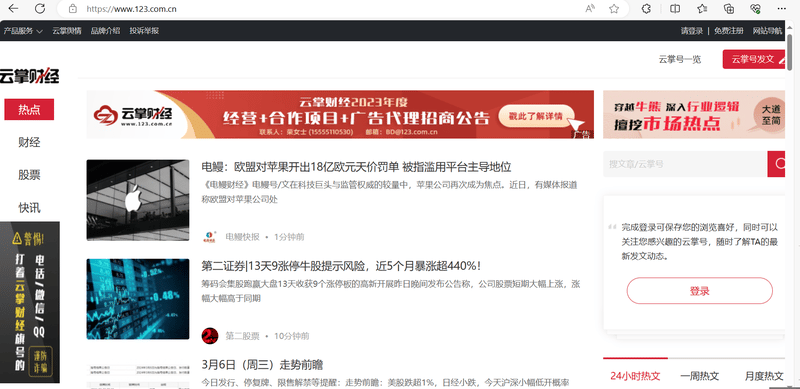This screenshot has height=389, width=800.
Task: Select the 财经 sidebar category
Action: [x=29, y=142]
